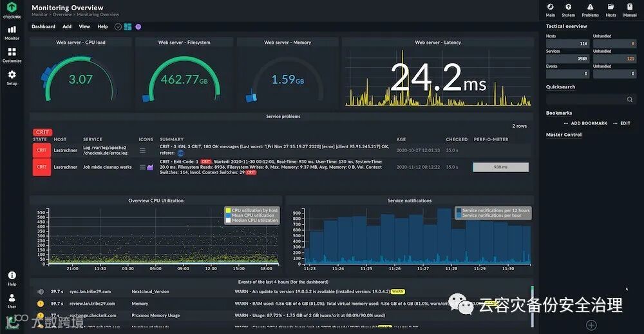Click the CRIT state badge for Job mkde row

pyautogui.click(x=42, y=167)
